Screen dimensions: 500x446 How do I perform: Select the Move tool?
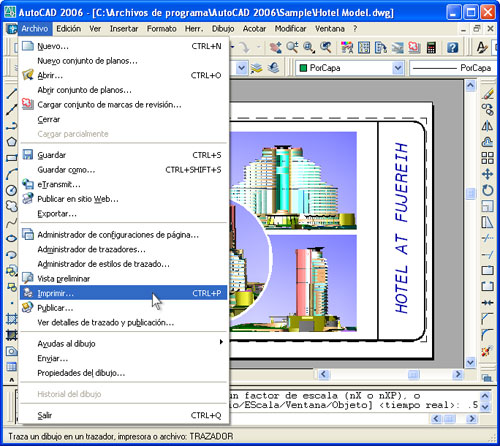point(487,174)
